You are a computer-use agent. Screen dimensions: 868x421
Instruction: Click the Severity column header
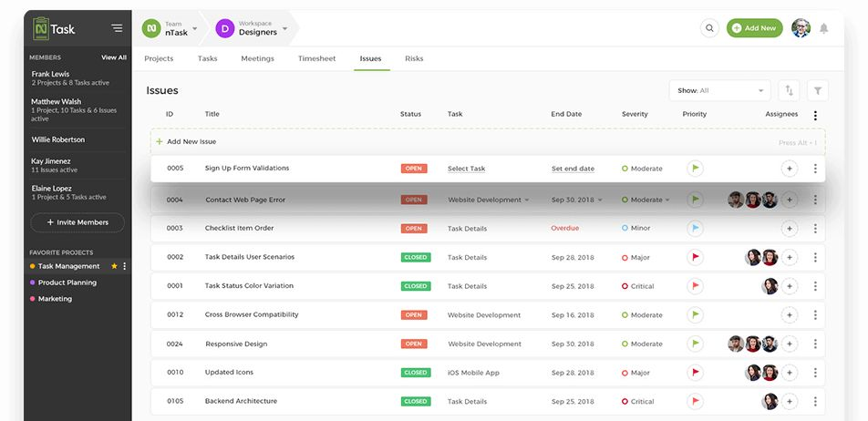click(x=635, y=114)
